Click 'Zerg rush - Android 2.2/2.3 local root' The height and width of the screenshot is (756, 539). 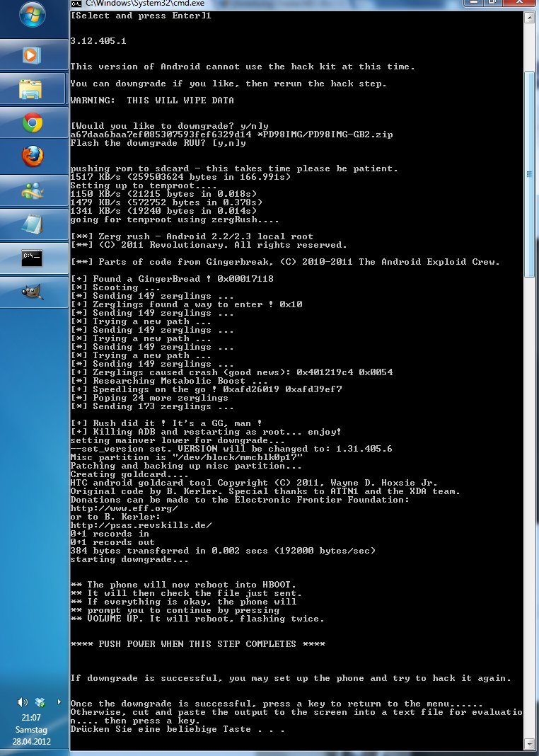tap(192, 236)
